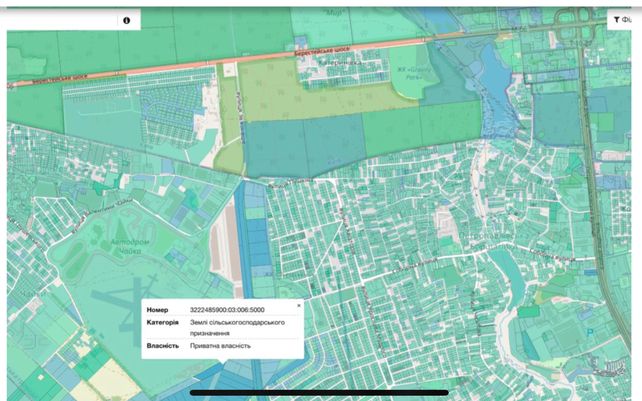The height and width of the screenshot is (401, 642).
Task: Click the blue parking P marker
Action: pos(590,333)
